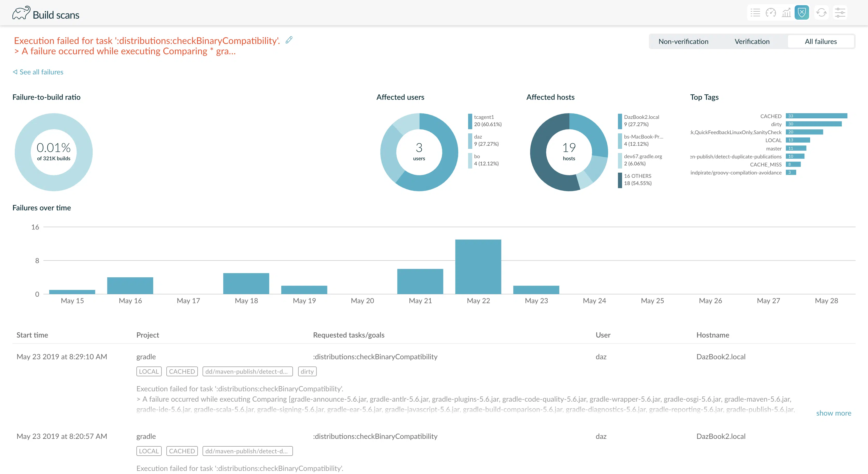Screen dimensions: 868x474
Task: Click the Gradle elephant logo
Action: tap(21, 13)
